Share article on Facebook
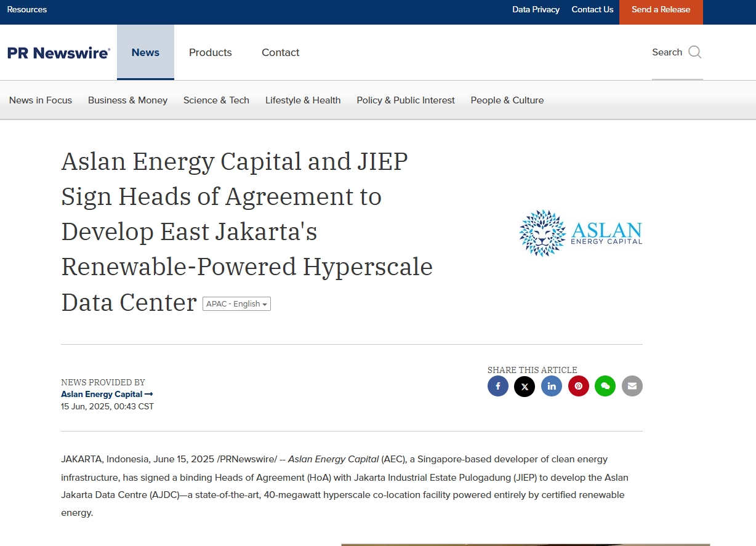 pyautogui.click(x=498, y=386)
